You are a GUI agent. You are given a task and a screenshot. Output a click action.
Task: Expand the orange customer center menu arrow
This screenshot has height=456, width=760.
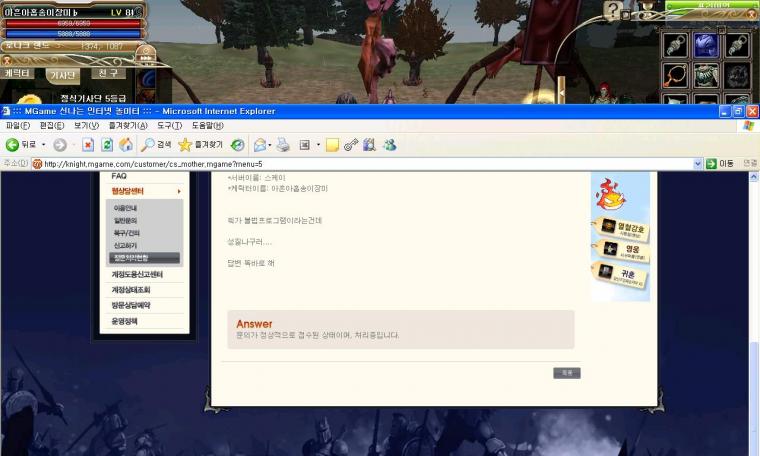(179, 191)
